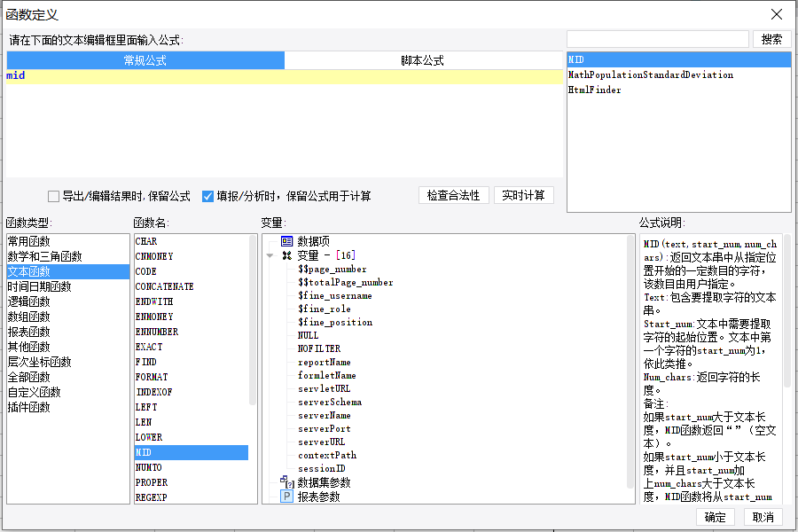
Task: Select servletURL variable
Action: point(325,389)
